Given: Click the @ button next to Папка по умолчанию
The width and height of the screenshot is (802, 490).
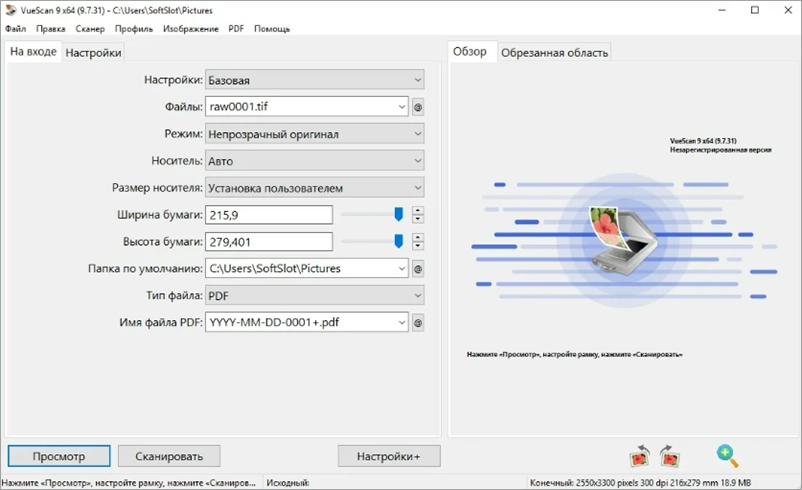Looking at the screenshot, I should [418, 269].
